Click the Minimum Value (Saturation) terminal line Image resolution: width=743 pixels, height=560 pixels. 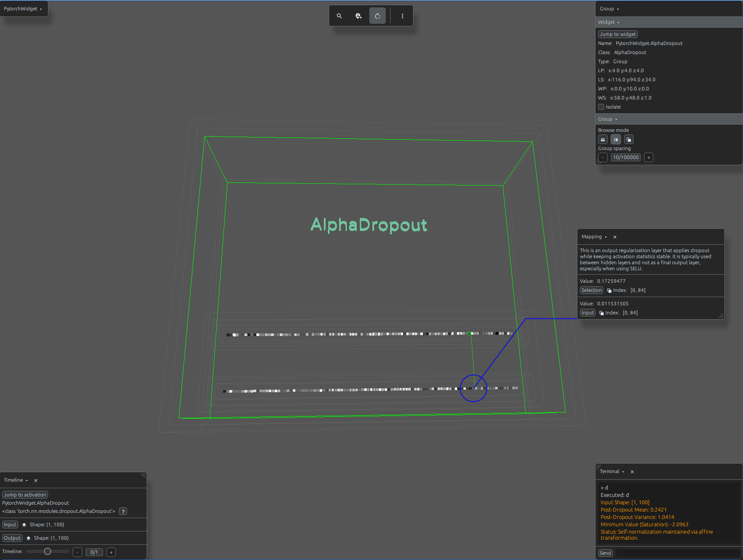pos(644,525)
